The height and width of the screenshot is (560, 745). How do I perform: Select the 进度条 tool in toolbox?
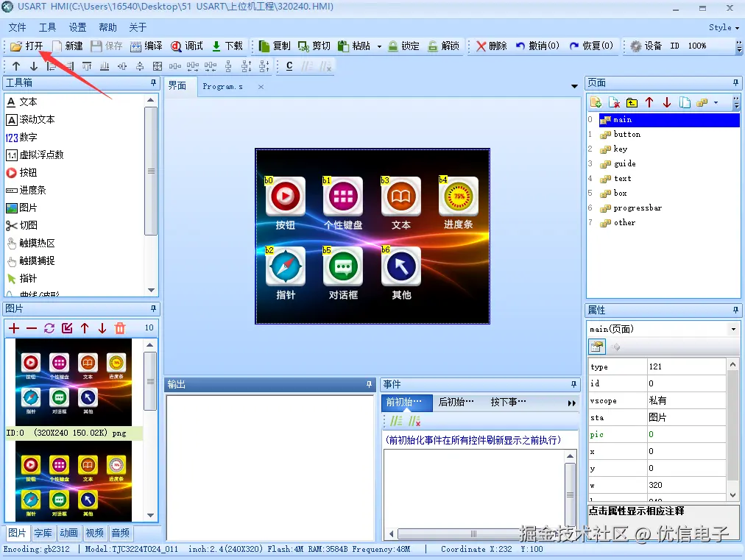coord(26,190)
